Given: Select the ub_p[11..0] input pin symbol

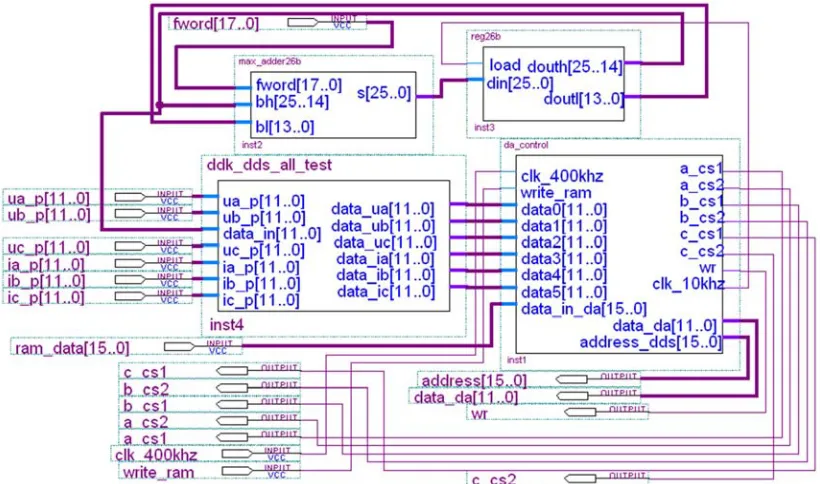Looking at the screenshot, I should (x=130, y=213).
